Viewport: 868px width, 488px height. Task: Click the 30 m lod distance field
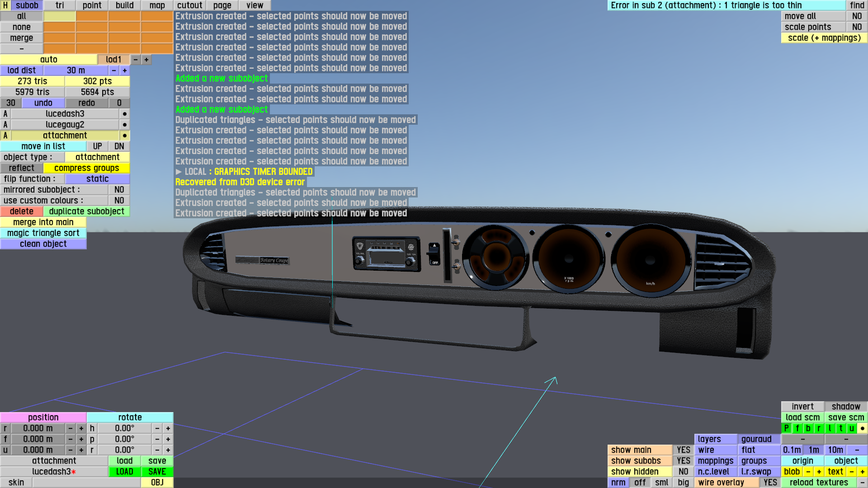point(75,70)
